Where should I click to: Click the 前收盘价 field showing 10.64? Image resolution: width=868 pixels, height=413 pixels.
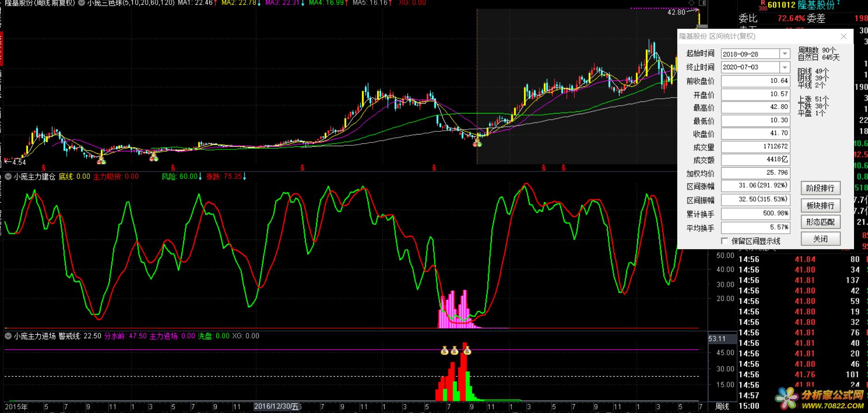pos(755,81)
